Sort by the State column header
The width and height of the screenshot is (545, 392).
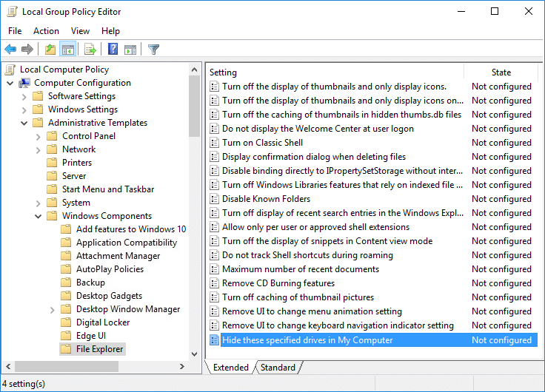[x=501, y=72]
